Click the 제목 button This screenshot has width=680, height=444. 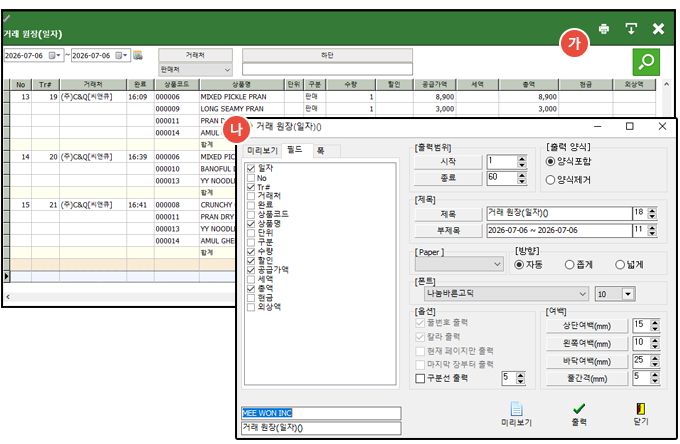[448, 214]
